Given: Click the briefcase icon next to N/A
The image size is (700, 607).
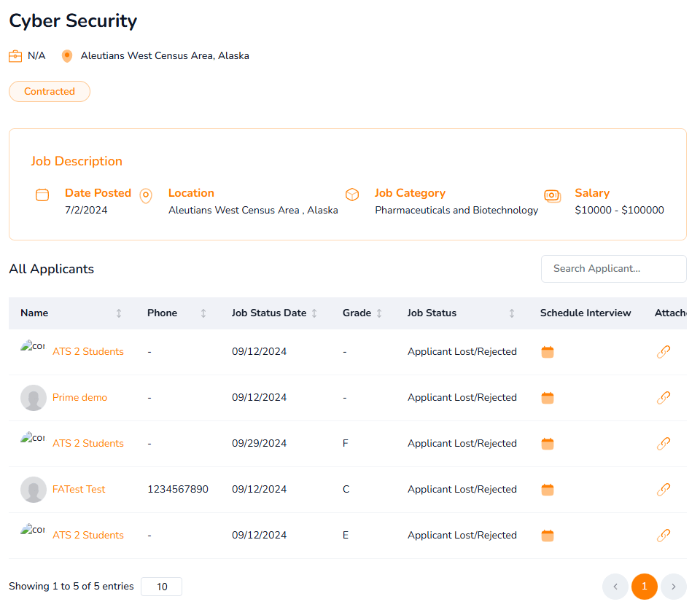Looking at the screenshot, I should pos(15,55).
